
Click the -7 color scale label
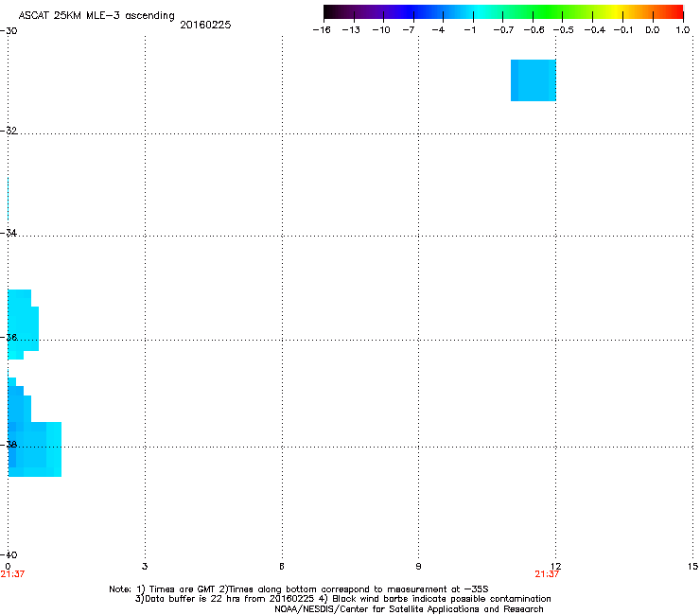409,30
